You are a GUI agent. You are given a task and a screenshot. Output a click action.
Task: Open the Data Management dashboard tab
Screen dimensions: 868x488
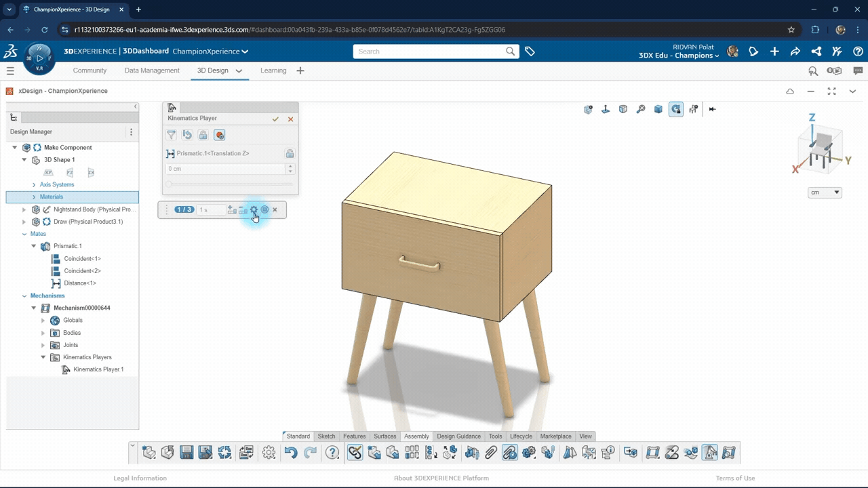coord(152,70)
